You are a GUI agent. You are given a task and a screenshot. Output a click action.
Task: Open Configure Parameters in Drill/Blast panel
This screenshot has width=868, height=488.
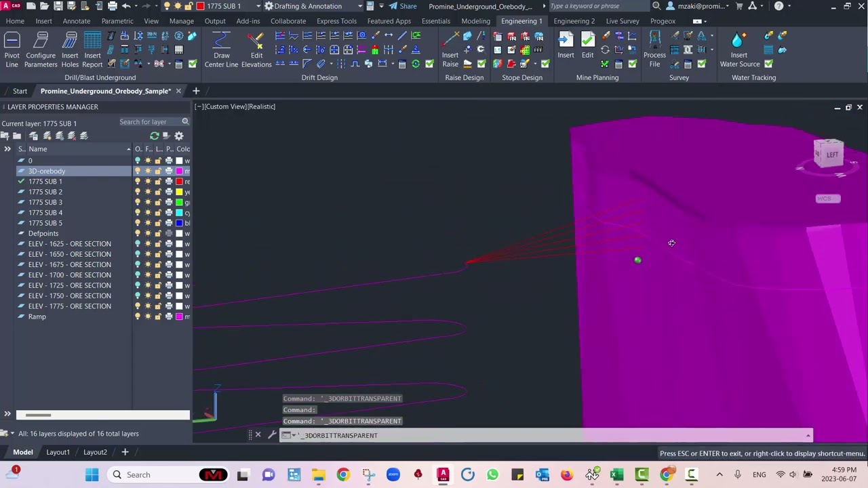click(41, 50)
